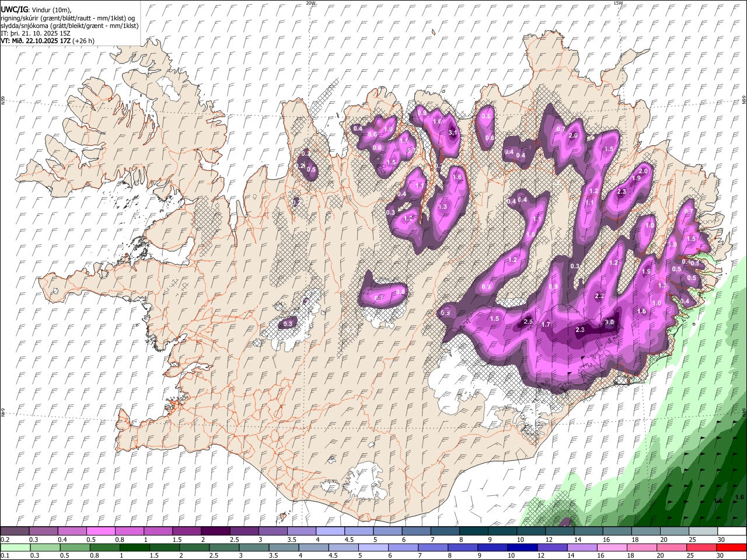Click the 'UWC/IG: Vindur (10m),' title line
Viewport: 747px width, 560px height.
coord(36,10)
